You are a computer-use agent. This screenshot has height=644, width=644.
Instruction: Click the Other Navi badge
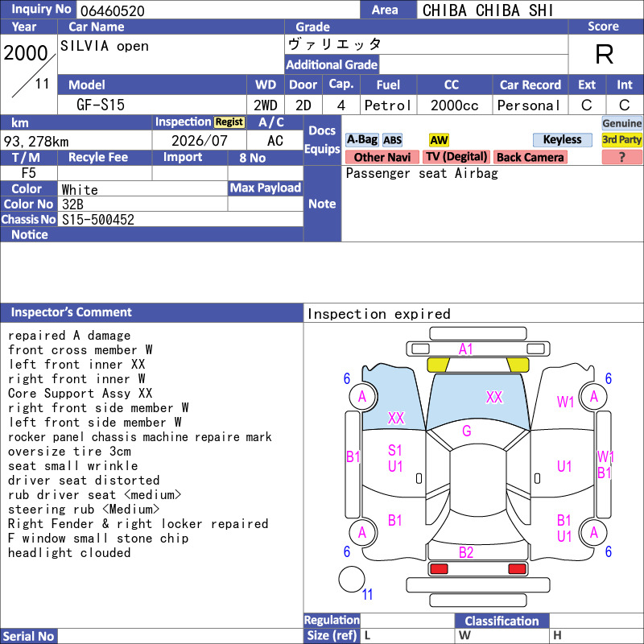[x=382, y=157]
